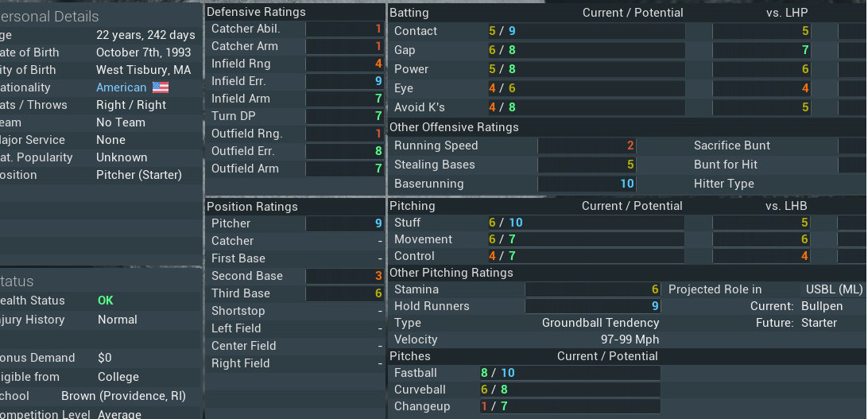Select the Second Base position rating

[344, 276]
